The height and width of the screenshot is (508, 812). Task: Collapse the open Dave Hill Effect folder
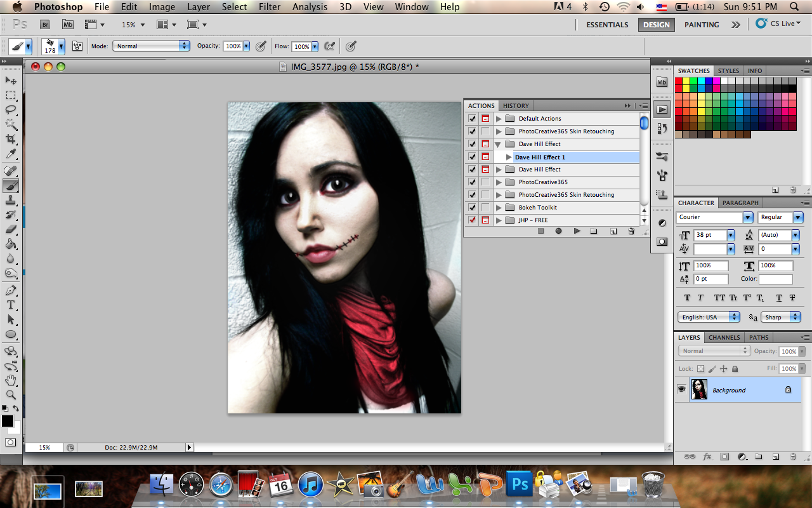coord(499,144)
